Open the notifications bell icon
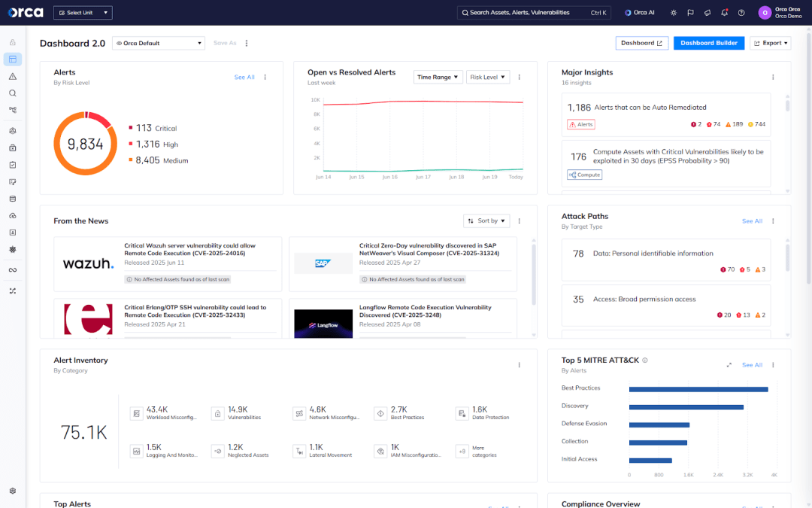This screenshot has height=508, width=812. 725,13
